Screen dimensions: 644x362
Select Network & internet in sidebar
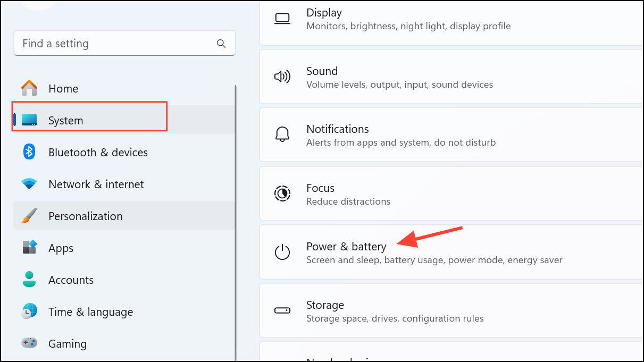(96, 184)
